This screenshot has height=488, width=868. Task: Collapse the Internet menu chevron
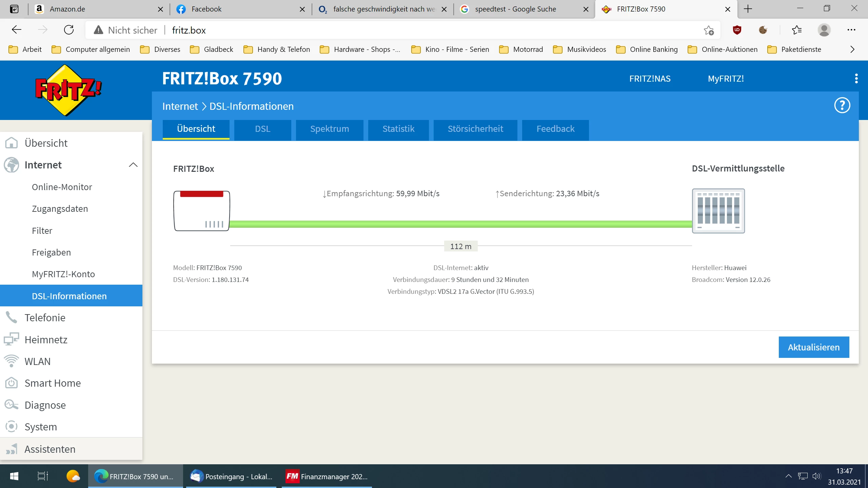133,165
